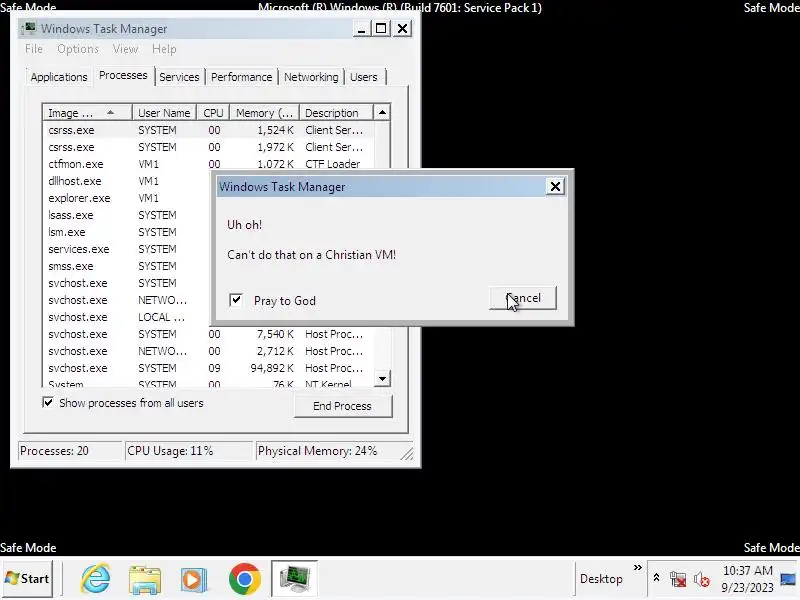Image resolution: width=800 pixels, height=600 pixels.
Task: Select the dllhost.exe process
Action: pos(128,181)
